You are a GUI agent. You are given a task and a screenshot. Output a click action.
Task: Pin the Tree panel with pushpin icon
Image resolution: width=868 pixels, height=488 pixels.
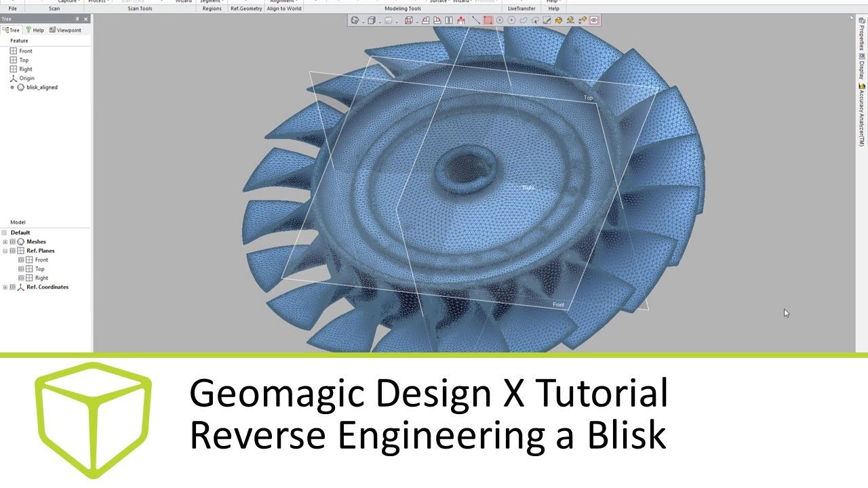point(77,19)
